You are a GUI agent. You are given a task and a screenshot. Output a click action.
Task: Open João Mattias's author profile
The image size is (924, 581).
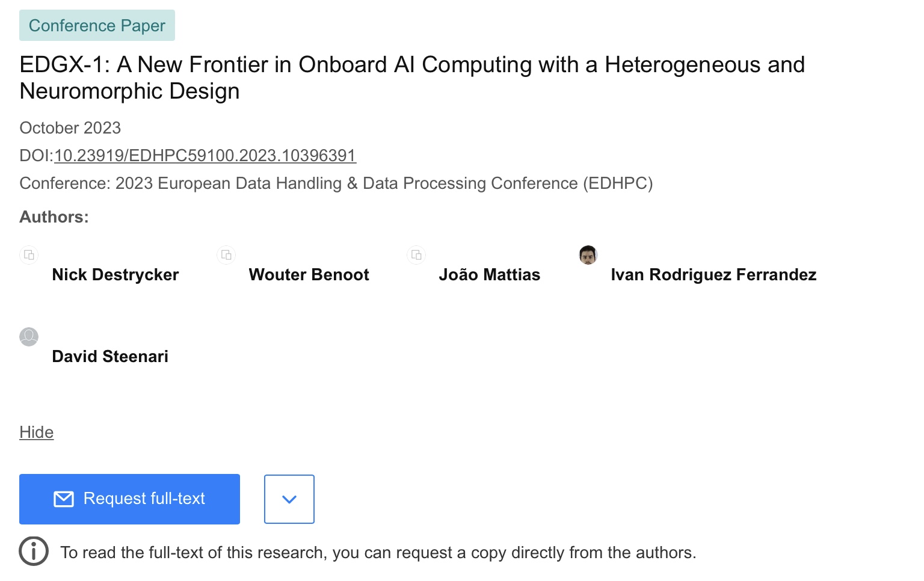(x=489, y=275)
